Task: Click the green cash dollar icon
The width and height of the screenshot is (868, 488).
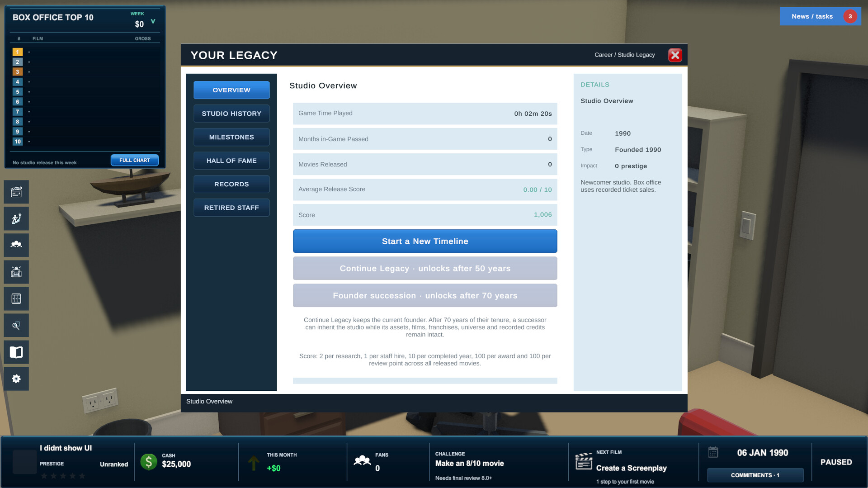Action: click(149, 462)
